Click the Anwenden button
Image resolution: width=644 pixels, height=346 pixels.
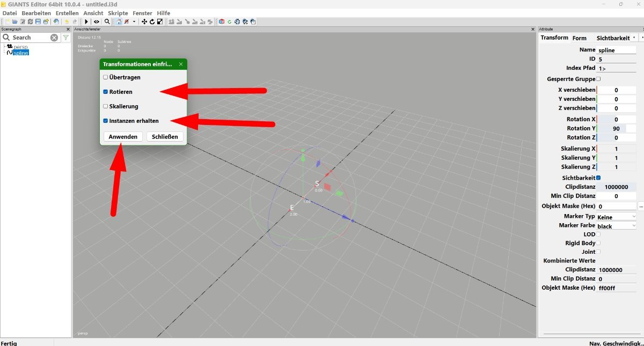point(123,137)
